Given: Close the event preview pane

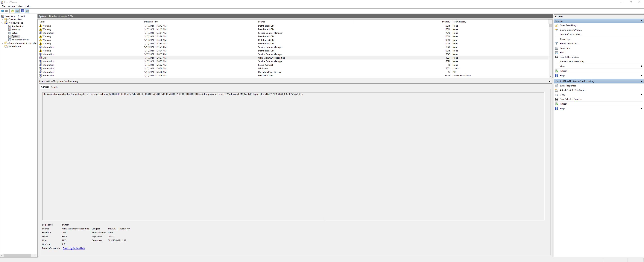Looking at the screenshot, I should pyautogui.click(x=549, y=81).
